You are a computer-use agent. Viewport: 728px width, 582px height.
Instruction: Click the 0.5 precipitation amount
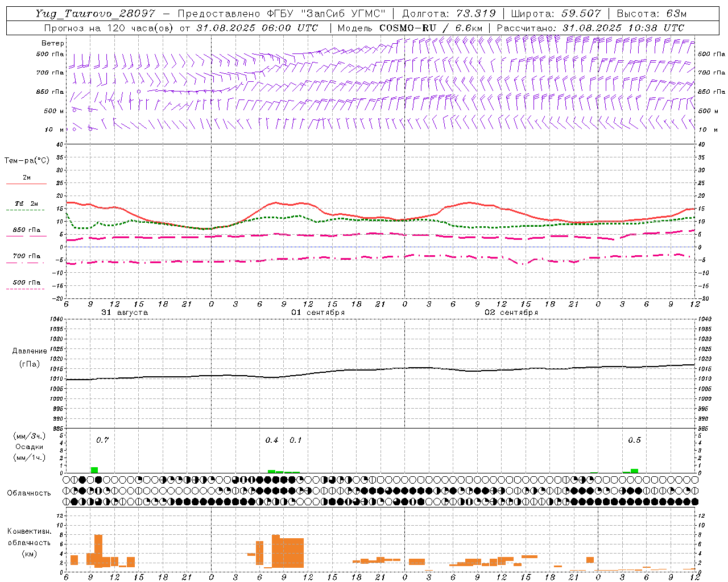click(634, 440)
